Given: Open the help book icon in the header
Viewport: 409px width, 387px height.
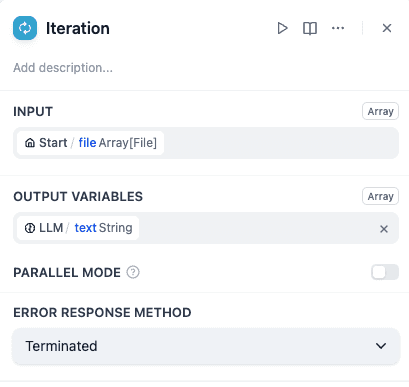Looking at the screenshot, I should [310, 28].
